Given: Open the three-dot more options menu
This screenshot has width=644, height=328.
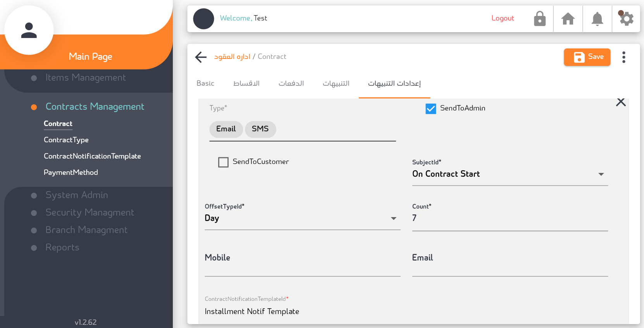Looking at the screenshot, I should point(623,57).
